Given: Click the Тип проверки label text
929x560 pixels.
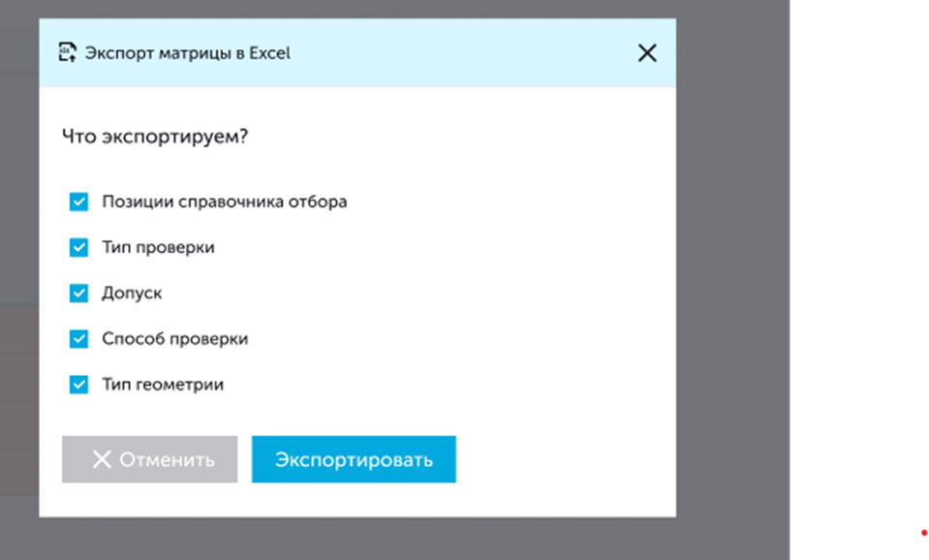Looking at the screenshot, I should (x=158, y=247).
